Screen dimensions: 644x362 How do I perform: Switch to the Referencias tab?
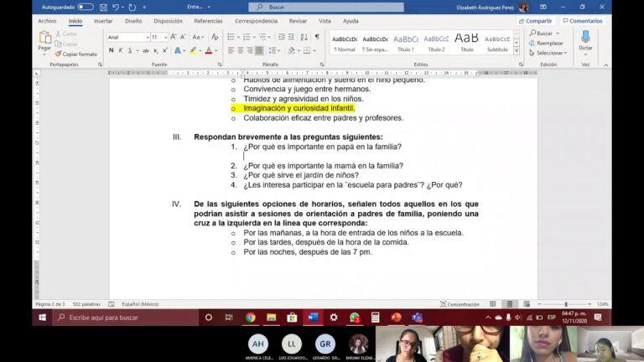(x=208, y=21)
